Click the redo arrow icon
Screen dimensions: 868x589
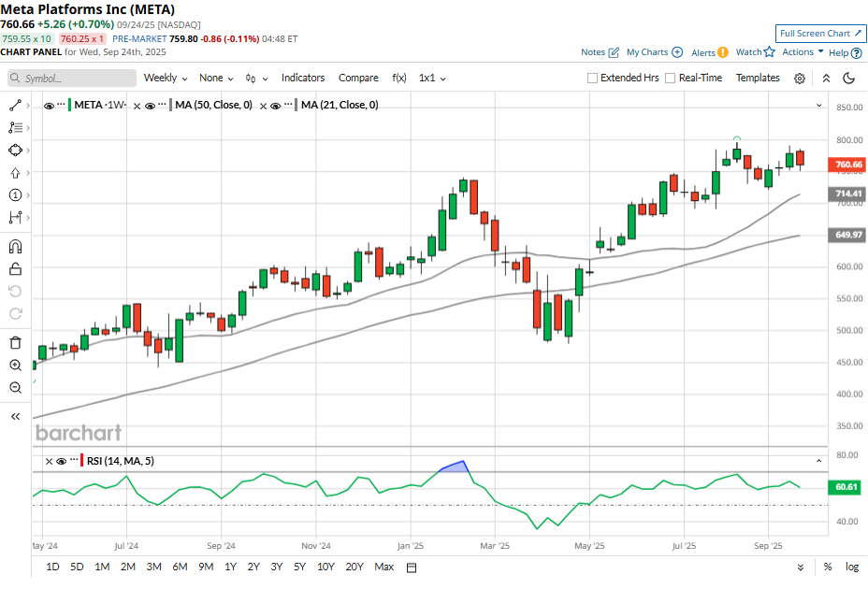(15, 314)
